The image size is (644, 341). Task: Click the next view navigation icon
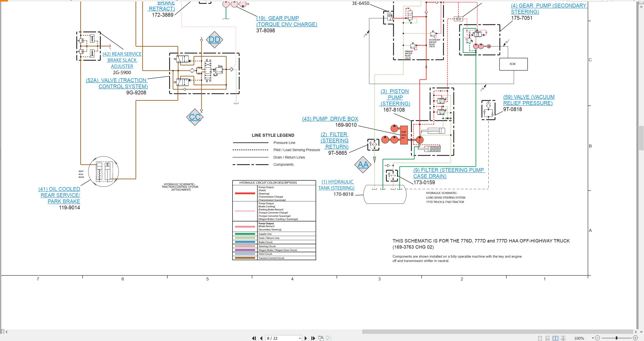click(329, 338)
